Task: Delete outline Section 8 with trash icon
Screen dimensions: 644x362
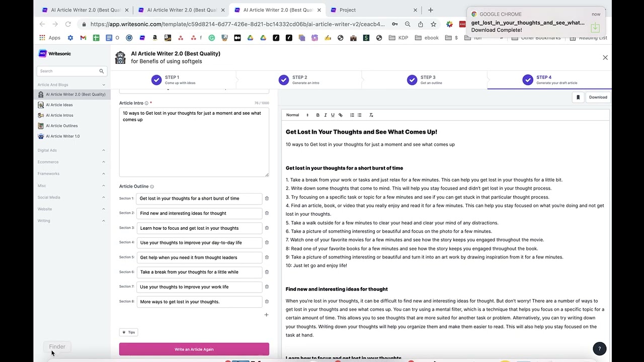Action: point(267,301)
